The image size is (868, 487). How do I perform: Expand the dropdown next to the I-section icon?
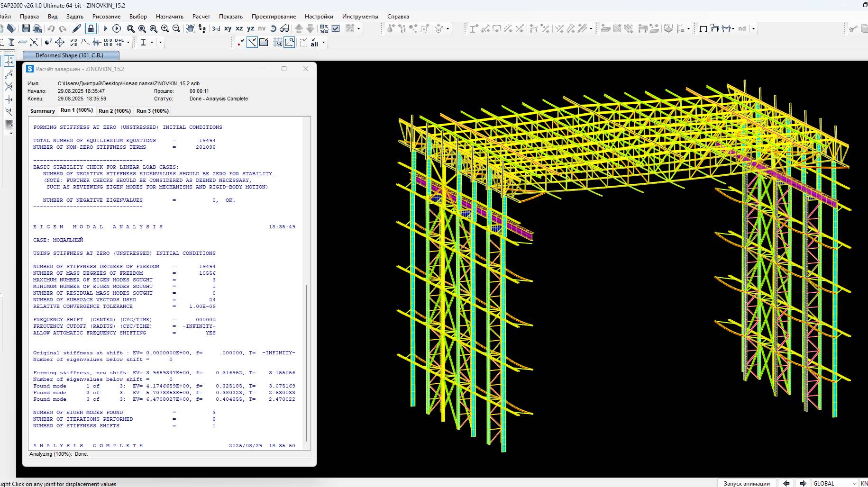pos(152,43)
